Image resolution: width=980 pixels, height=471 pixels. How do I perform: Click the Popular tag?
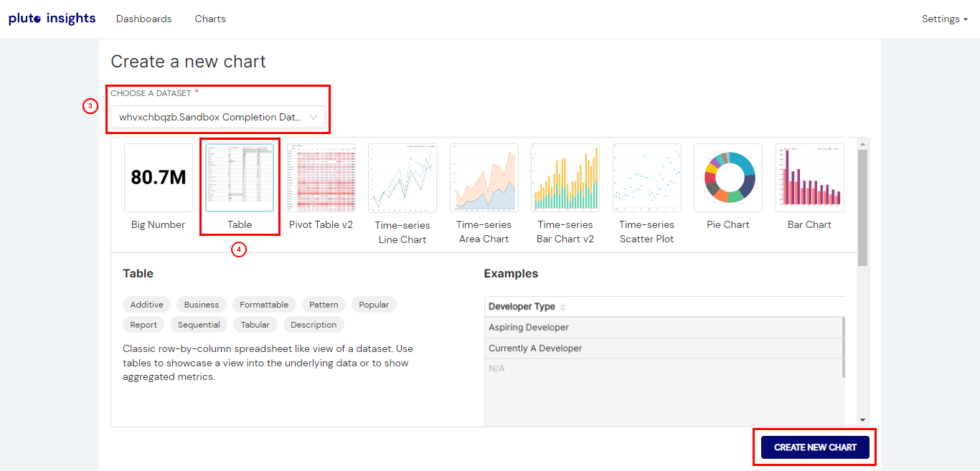[x=374, y=305]
